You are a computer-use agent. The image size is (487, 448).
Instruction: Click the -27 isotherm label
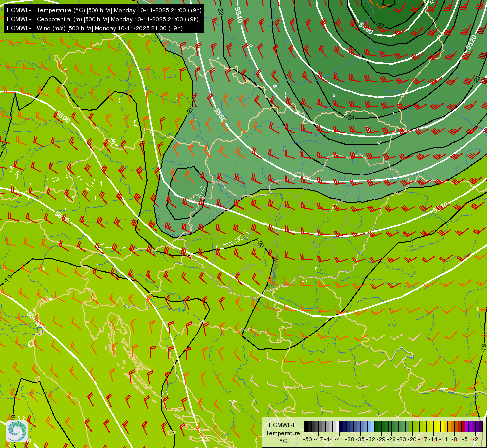pyautogui.click(x=380, y=25)
